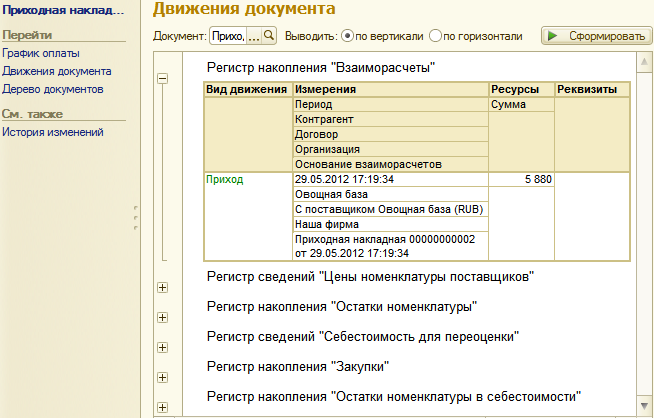Click the navigation panel splitter handle dots
The image size is (654, 418).
136,217
